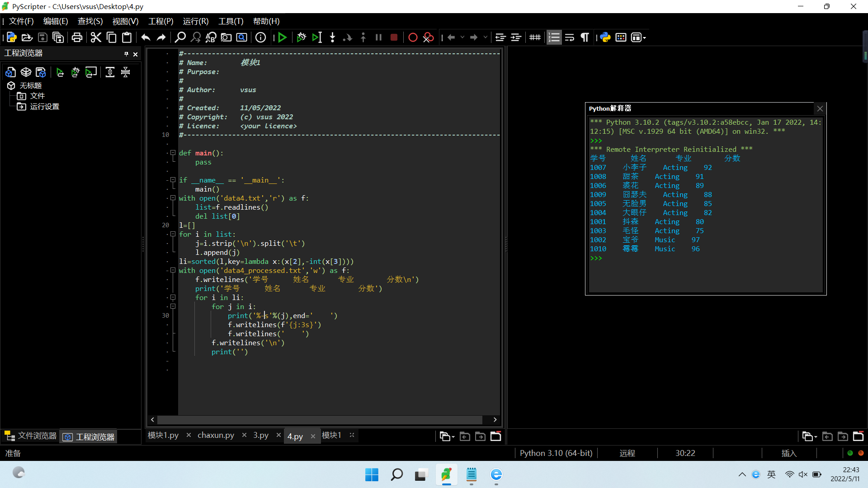The width and height of the screenshot is (868, 488).
Task: Open the 文件浏览器 panel tab
Action: [x=31, y=436]
